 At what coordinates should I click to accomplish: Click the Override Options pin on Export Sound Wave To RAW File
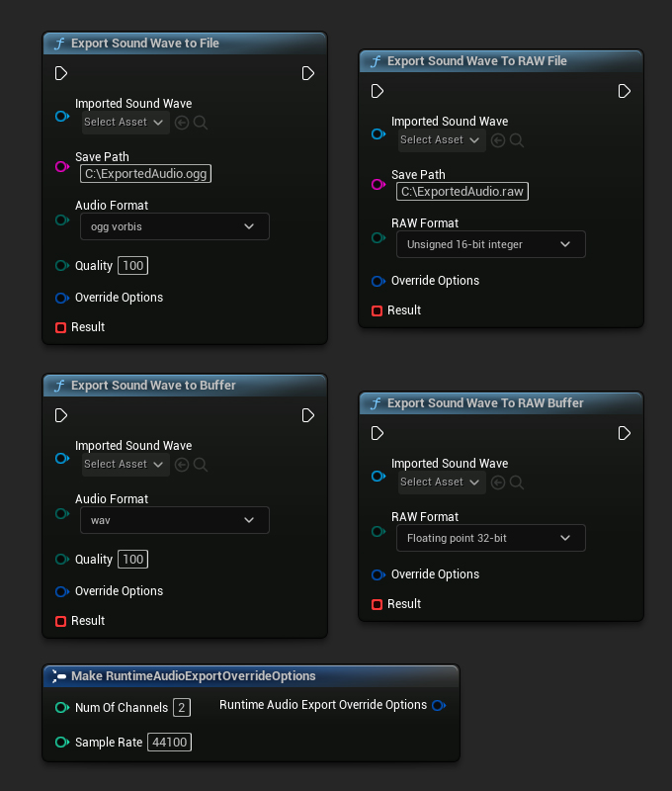pos(378,281)
